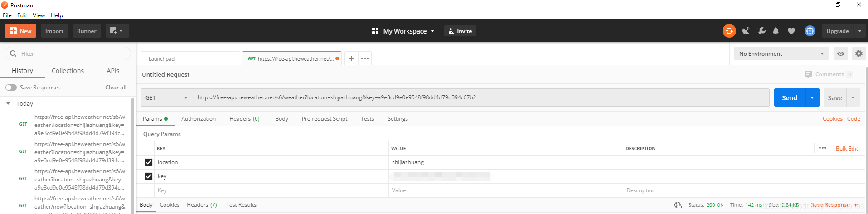This screenshot has width=868, height=214.
Task: Toggle the Save Responses switch
Action: (11, 88)
